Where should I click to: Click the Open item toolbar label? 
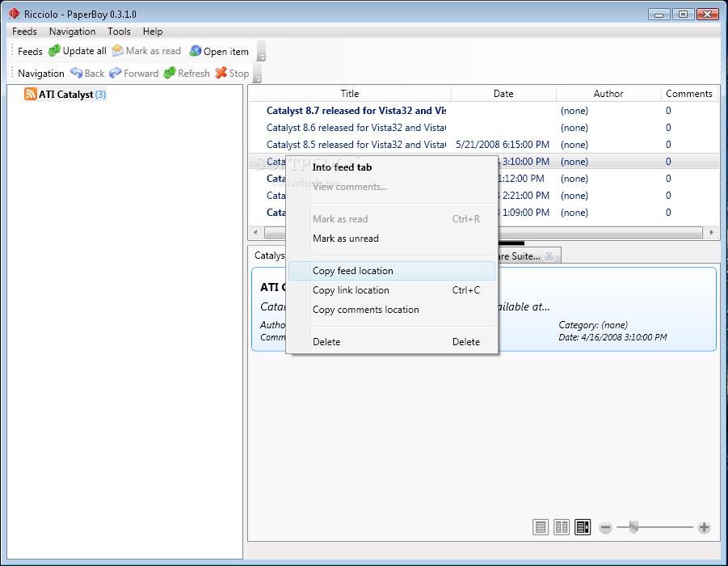226,52
